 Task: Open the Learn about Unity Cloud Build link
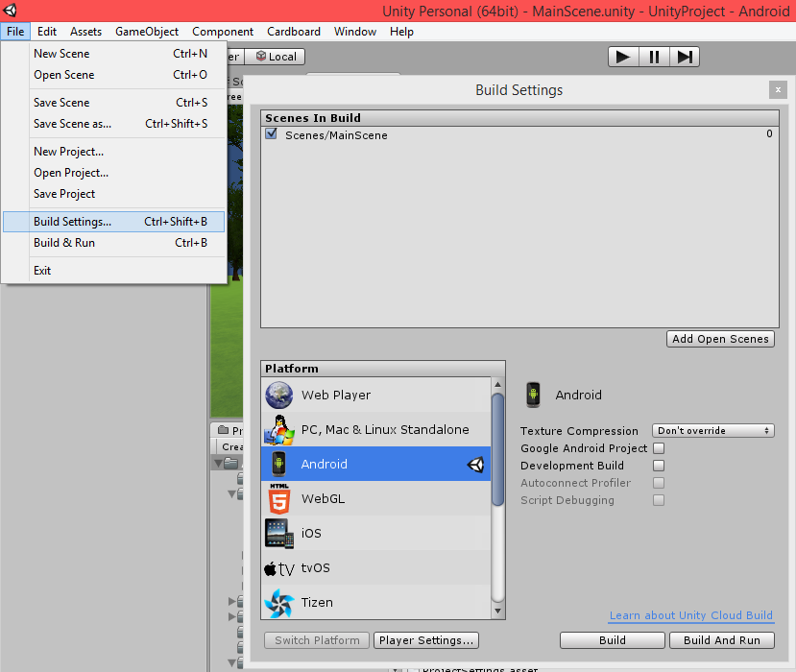pyautogui.click(x=691, y=615)
